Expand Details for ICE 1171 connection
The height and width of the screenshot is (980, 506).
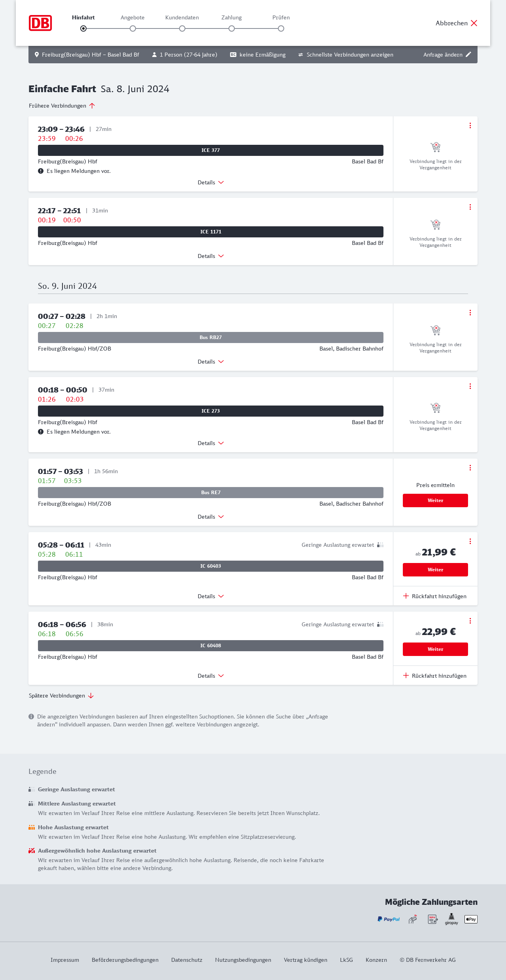211,256
